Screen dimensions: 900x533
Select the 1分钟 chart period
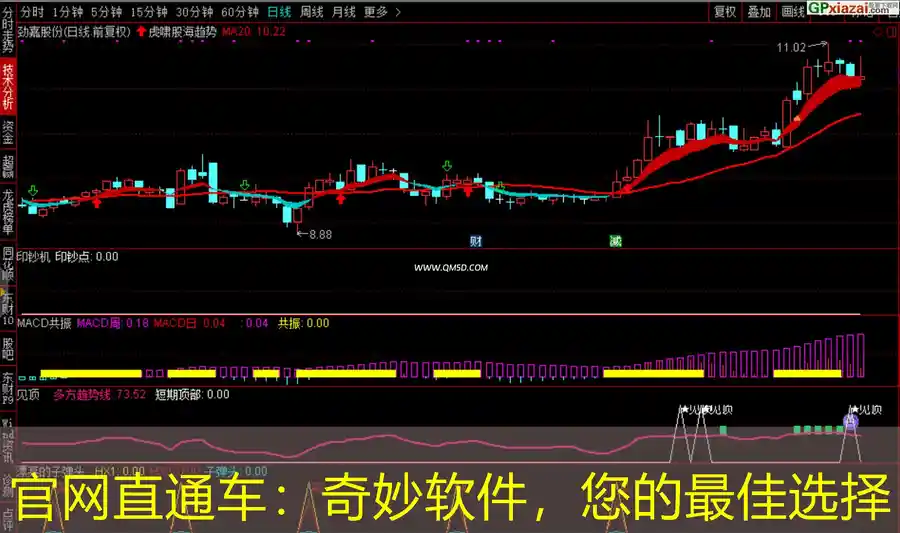(x=67, y=11)
